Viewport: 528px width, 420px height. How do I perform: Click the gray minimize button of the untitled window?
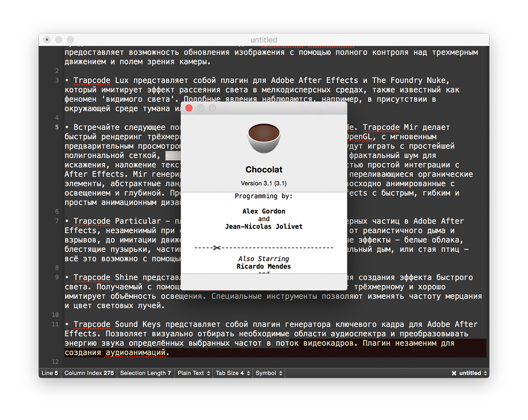[x=59, y=40]
